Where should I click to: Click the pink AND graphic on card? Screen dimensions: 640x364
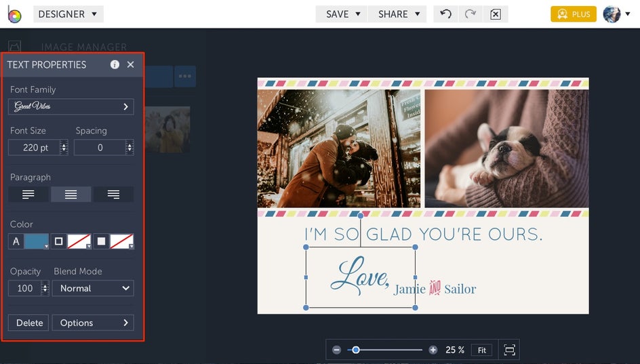[435, 288]
